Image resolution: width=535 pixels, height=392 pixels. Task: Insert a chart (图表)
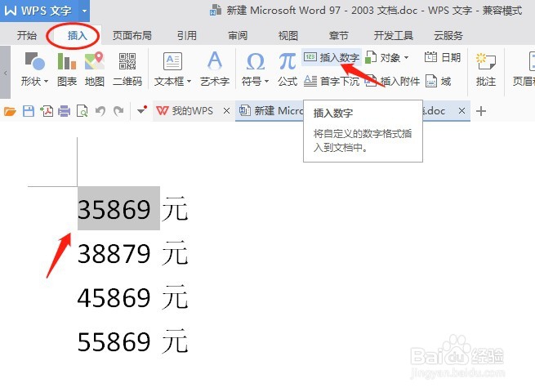click(67, 69)
